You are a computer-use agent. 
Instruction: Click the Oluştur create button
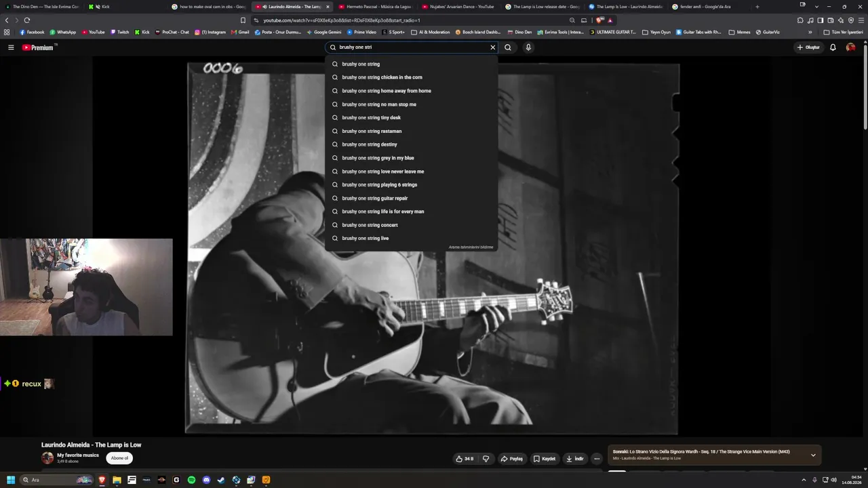point(808,47)
